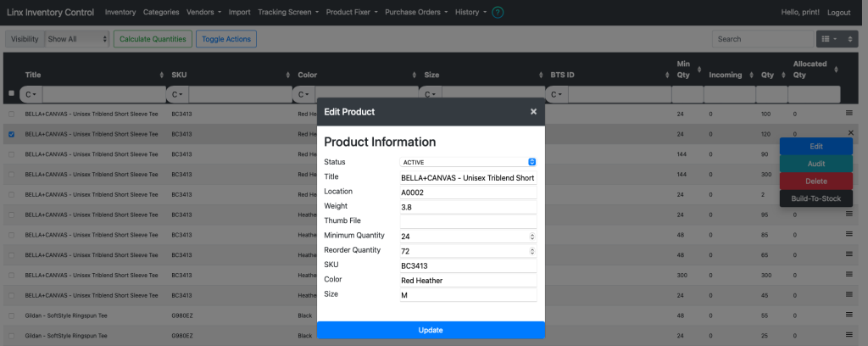Open the Purchase Orders menu

click(416, 12)
